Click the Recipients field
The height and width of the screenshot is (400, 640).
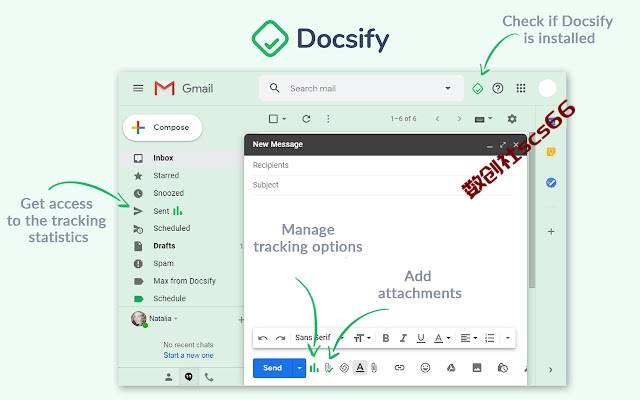click(x=386, y=165)
